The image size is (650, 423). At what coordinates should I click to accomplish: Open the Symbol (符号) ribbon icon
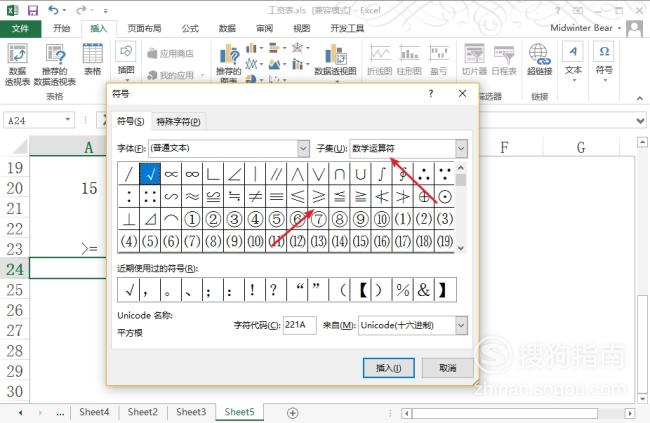click(x=604, y=60)
